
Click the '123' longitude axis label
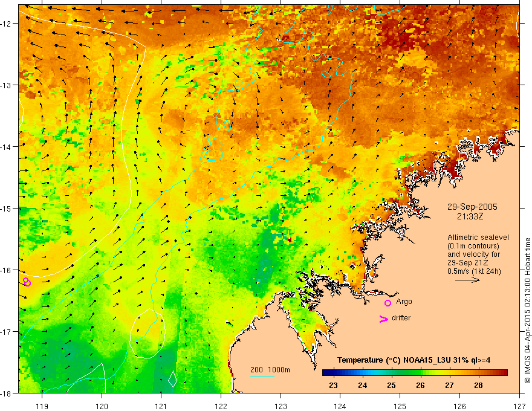(x=281, y=406)
